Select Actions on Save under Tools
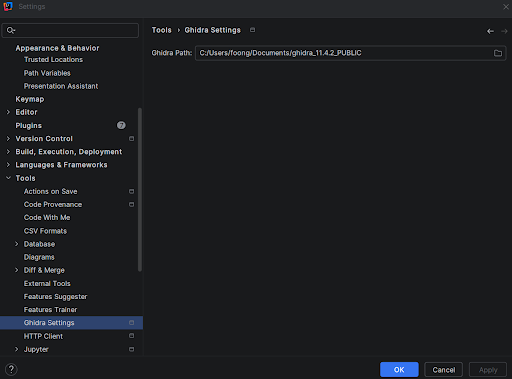This screenshot has width=512, height=379. (x=50, y=191)
